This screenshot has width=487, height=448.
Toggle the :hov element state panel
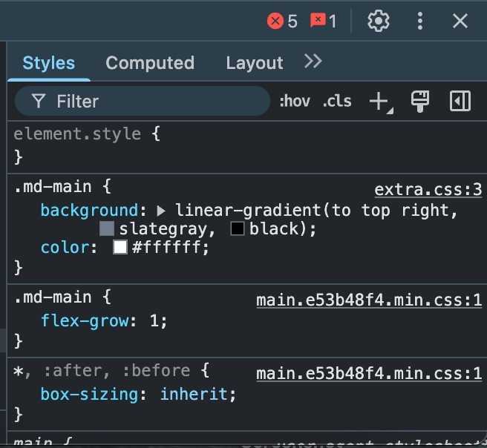pyautogui.click(x=295, y=102)
